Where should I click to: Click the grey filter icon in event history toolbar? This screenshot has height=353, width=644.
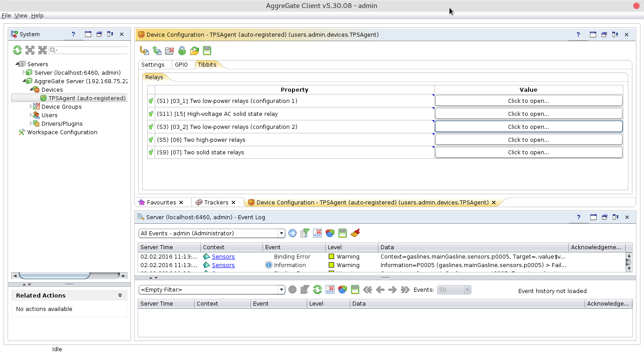point(305,289)
